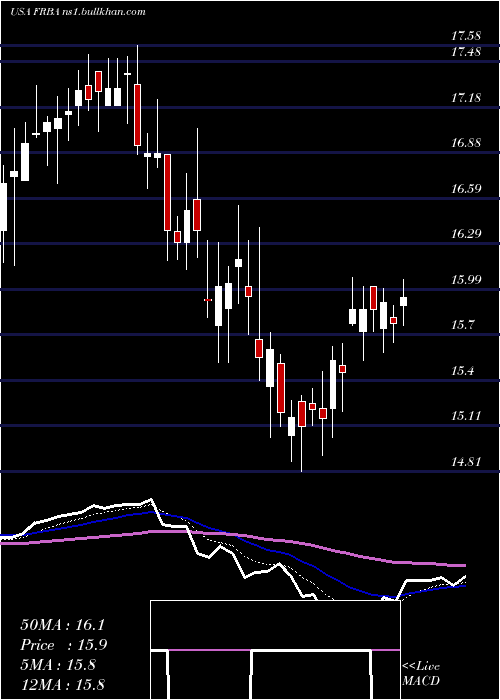500x700 pixels.
Task: Click the 17.18 price level label
Action: click(467, 97)
